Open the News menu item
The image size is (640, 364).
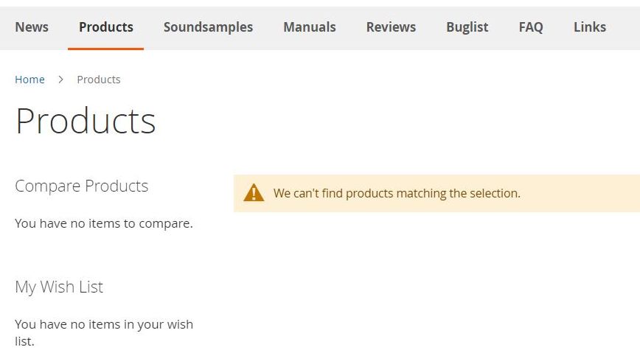[32, 27]
